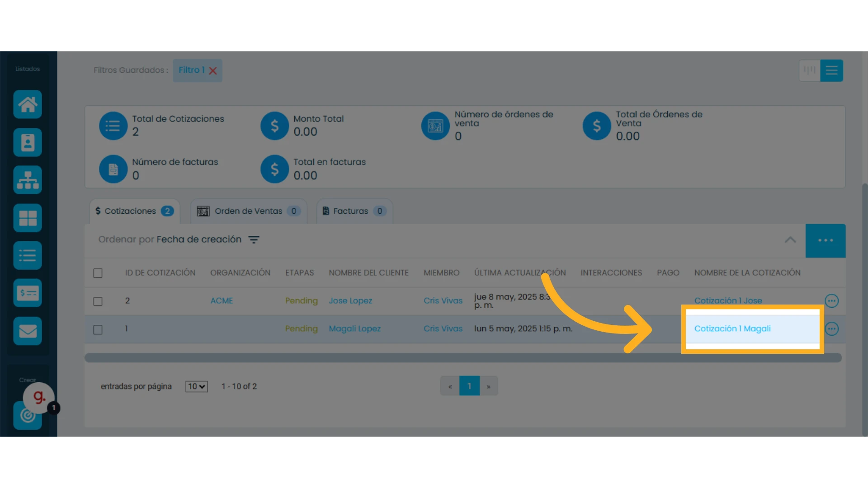Open the list sidebar icon
Image resolution: width=868 pixels, height=488 pixels.
pos(28,255)
